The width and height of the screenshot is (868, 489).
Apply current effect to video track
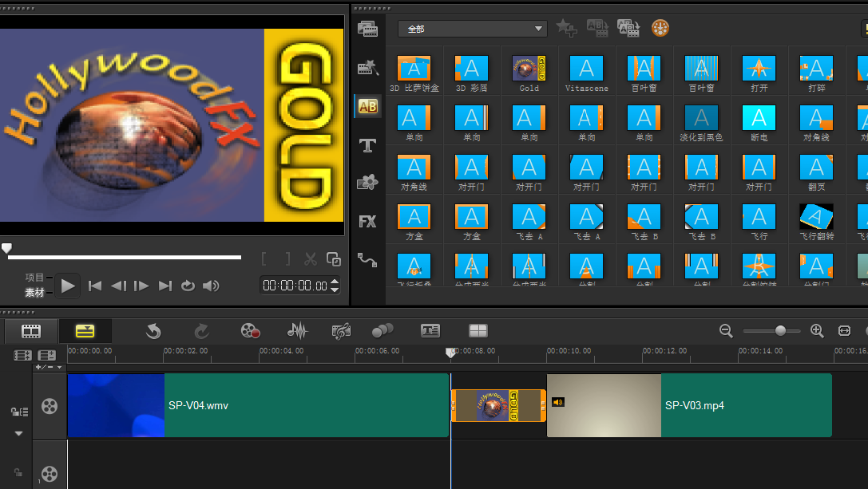[597, 28]
